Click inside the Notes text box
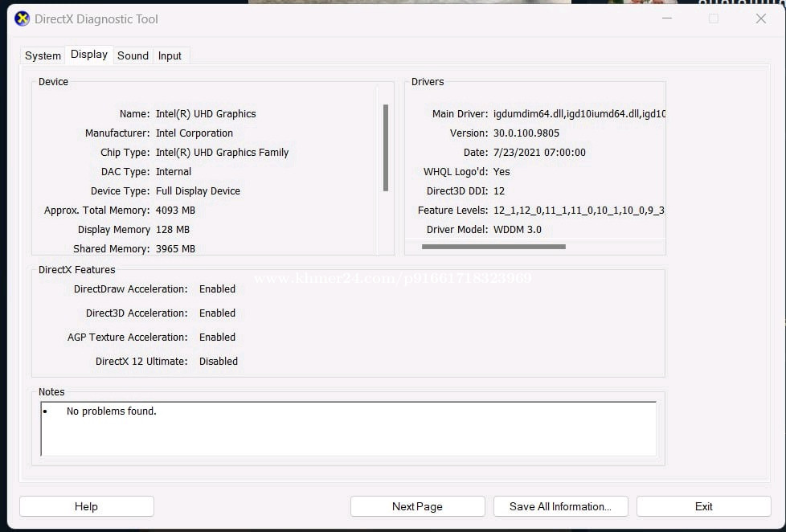Screen dimensions: 786x532 pyautogui.click(x=348, y=428)
